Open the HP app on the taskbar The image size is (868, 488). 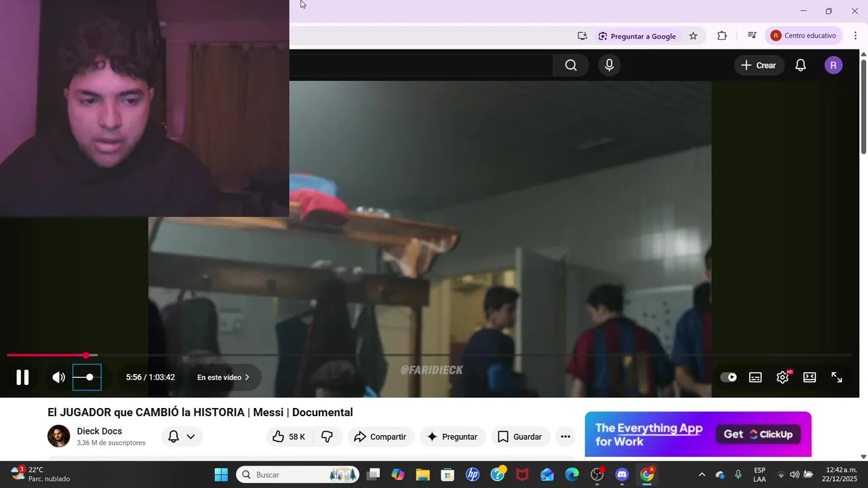coord(473,474)
